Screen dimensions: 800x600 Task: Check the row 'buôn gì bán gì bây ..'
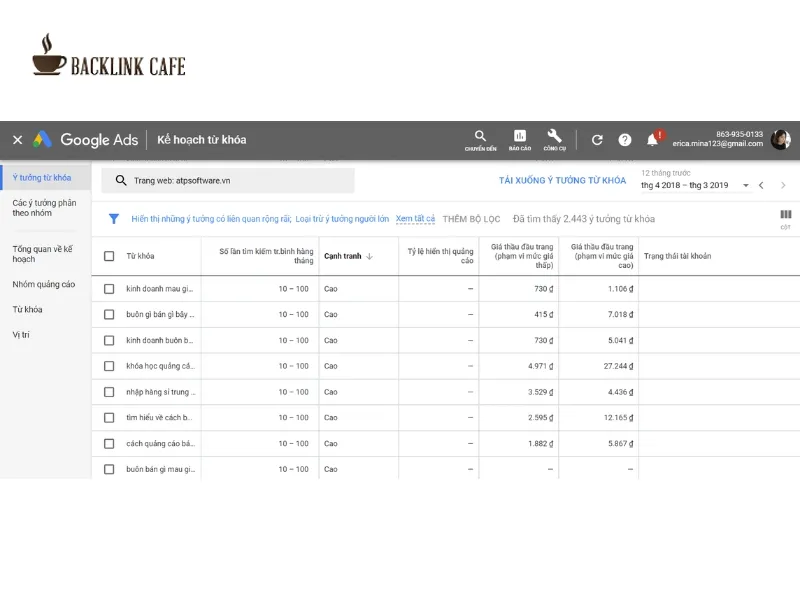coord(109,314)
